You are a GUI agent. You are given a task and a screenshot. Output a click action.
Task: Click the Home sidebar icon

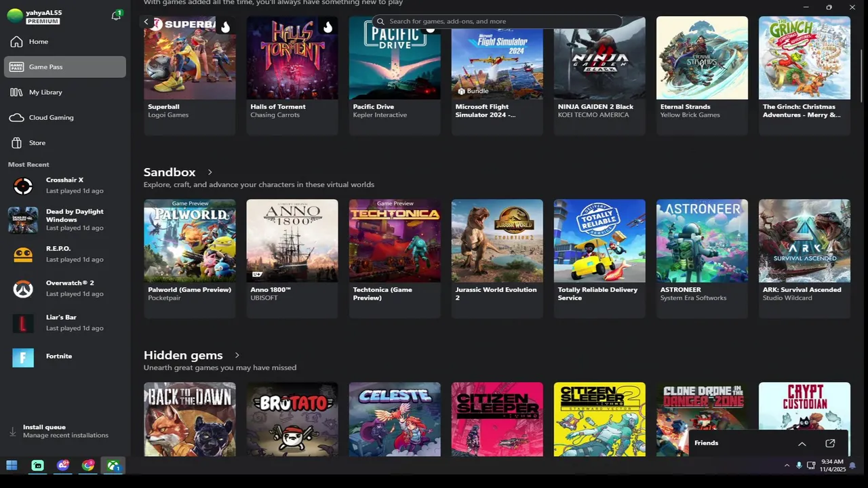click(17, 42)
